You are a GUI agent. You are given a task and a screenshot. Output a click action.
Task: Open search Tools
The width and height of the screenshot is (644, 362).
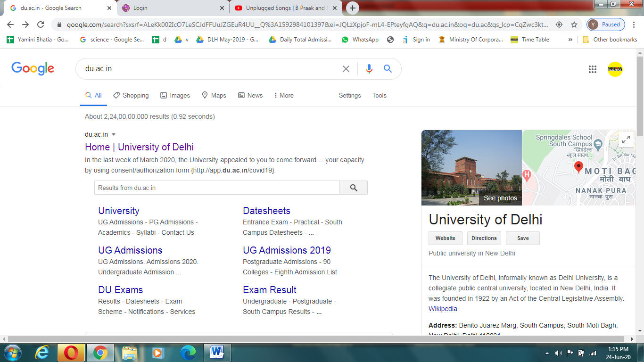tap(380, 95)
